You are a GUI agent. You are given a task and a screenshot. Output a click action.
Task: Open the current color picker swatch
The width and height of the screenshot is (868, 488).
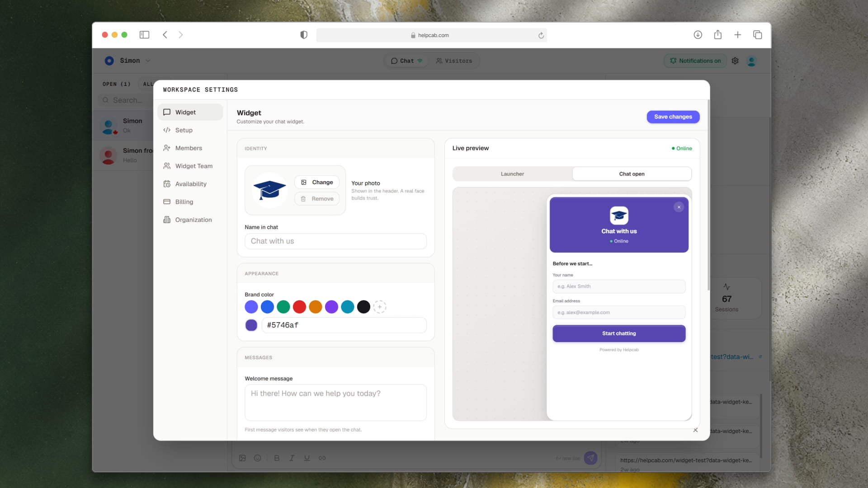click(251, 325)
